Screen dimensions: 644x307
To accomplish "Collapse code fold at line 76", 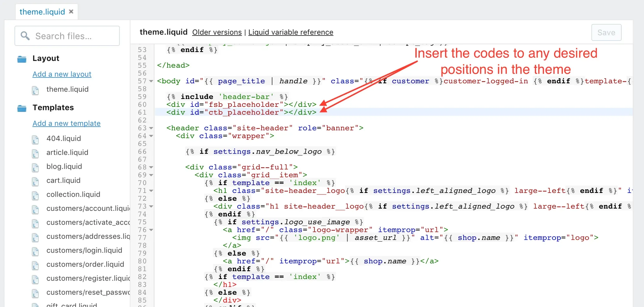I will 151,230.
